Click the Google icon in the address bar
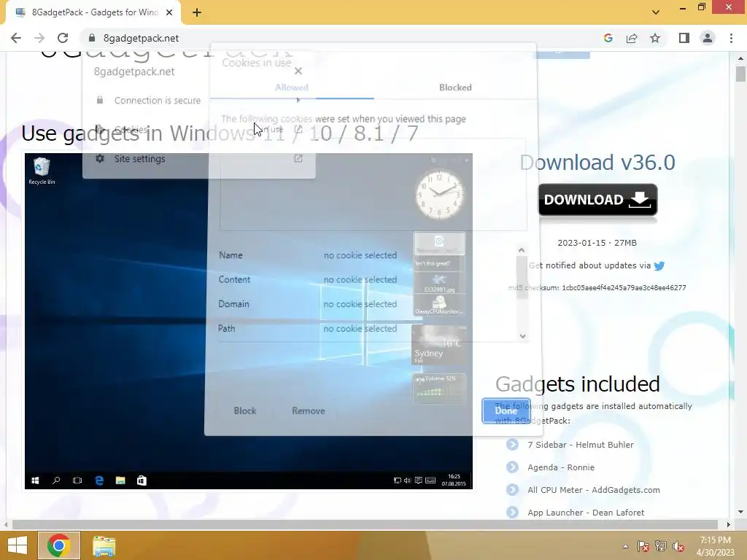This screenshot has width=747, height=560. click(x=608, y=38)
